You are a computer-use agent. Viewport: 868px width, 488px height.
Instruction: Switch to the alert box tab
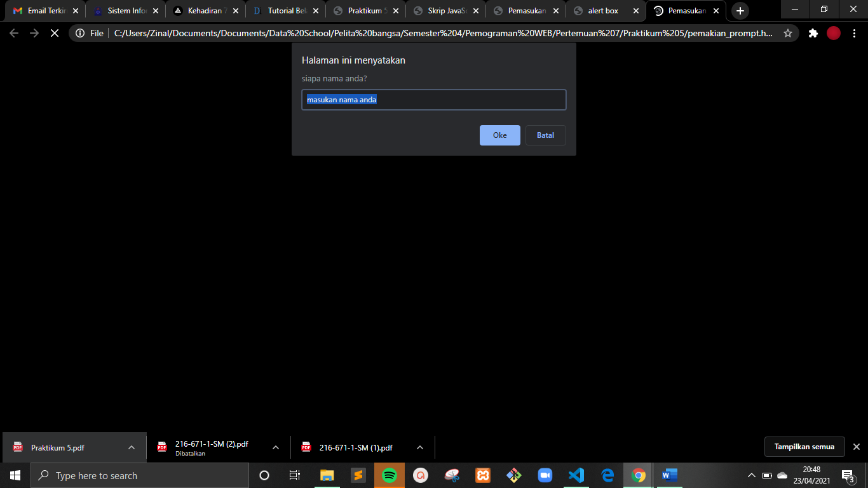pyautogui.click(x=605, y=10)
